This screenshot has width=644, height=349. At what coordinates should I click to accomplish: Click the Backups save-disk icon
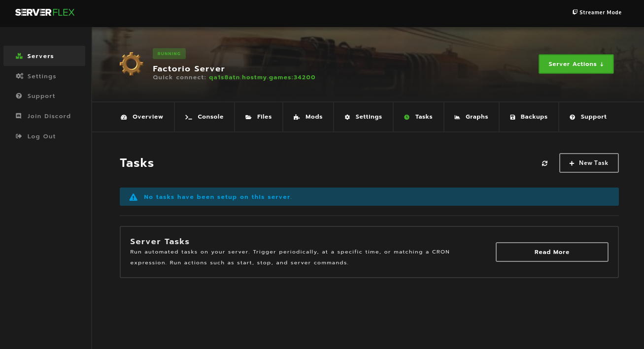512,117
